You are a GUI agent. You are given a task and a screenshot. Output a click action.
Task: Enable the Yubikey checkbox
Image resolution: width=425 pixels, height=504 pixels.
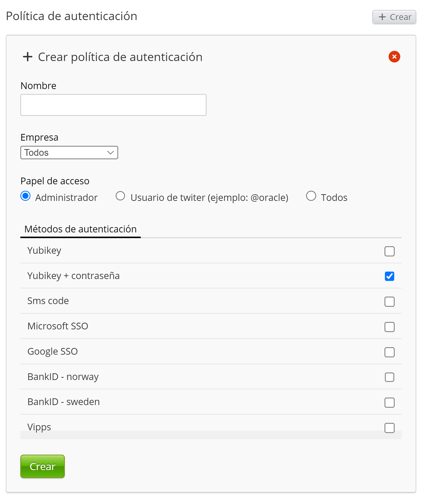pyautogui.click(x=389, y=251)
